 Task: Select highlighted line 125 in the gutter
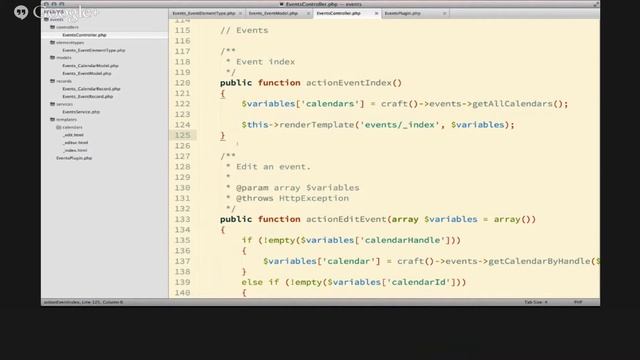[182, 136]
